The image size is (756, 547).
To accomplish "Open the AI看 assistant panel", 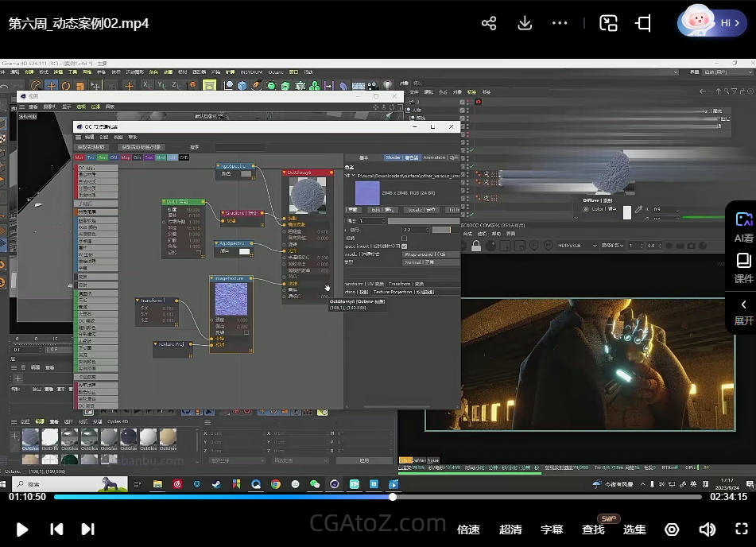I will pos(743,226).
